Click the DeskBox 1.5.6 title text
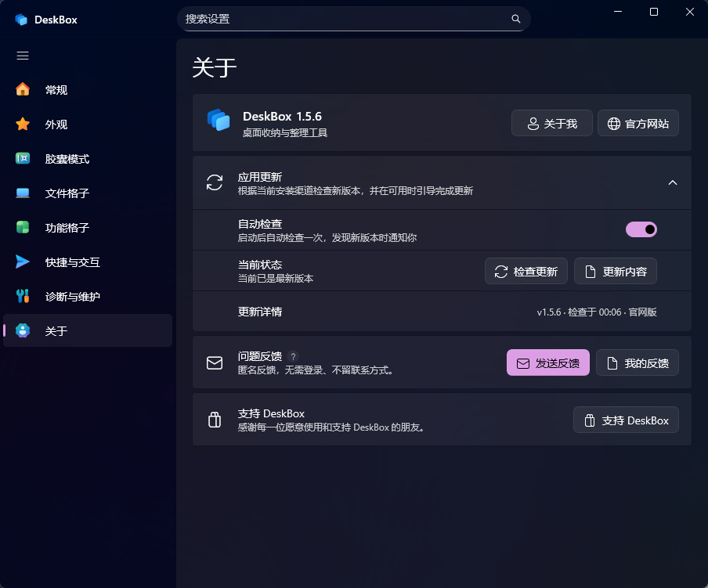This screenshot has width=708, height=588. pyautogui.click(x=282, y=117)
